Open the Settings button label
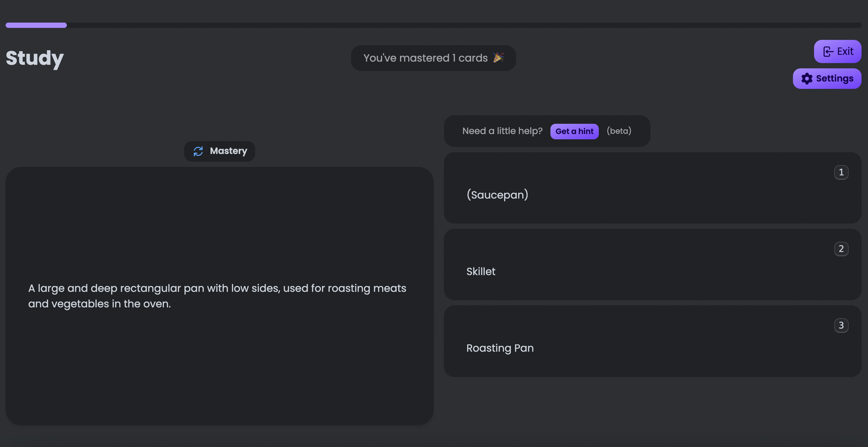 (x=834, y=78)
